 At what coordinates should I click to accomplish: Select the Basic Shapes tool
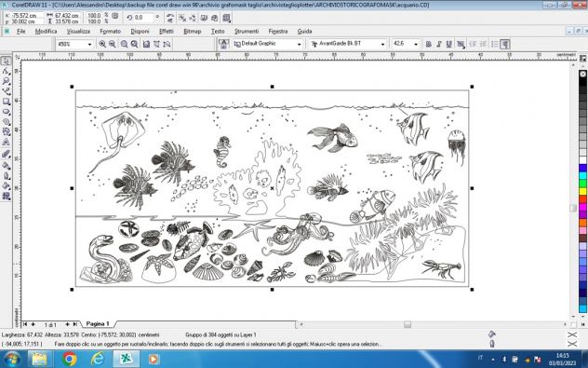(6, 132)
